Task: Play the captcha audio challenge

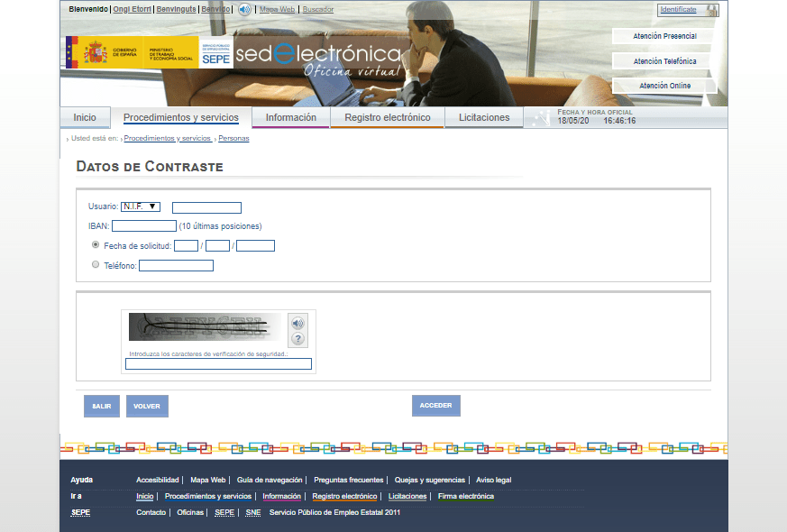Action: click(297, 323)
